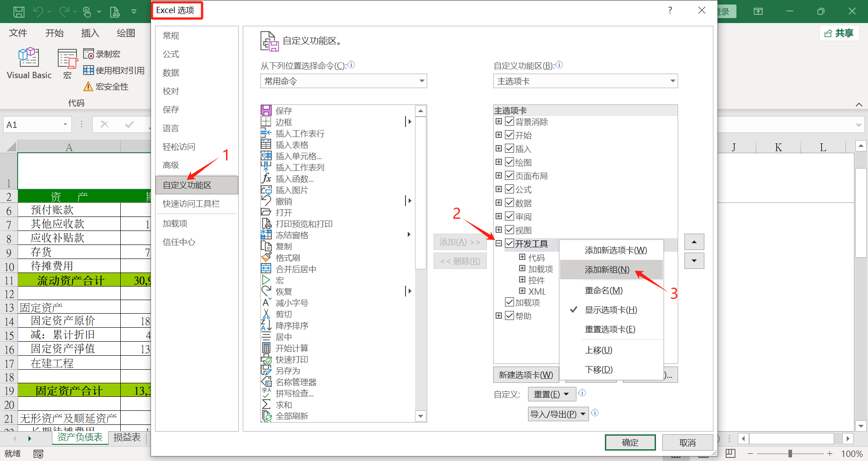Uncheck the 页面布局 tab checkbox
The width and height of the screenshot is (868, 461).
point(509,176)
